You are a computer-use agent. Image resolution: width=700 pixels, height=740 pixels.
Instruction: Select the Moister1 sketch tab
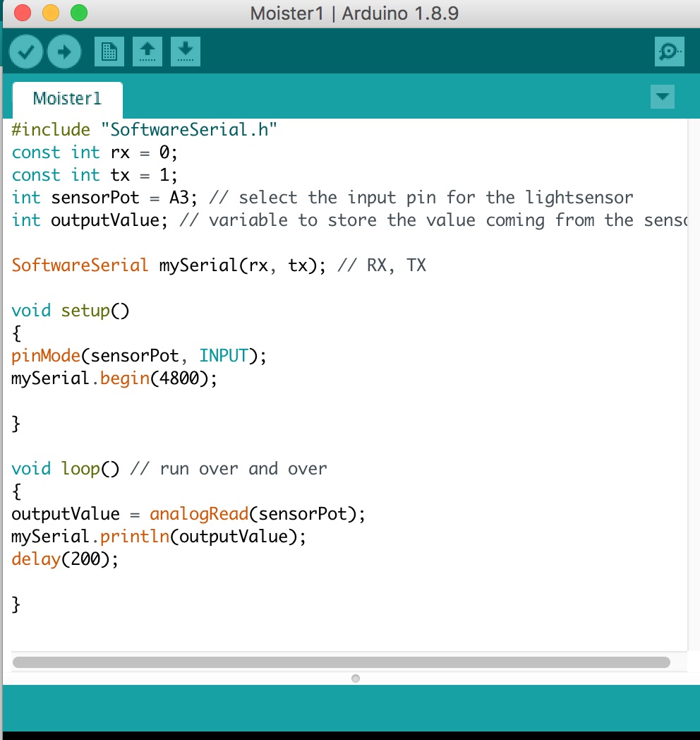[x=68, y=99]
